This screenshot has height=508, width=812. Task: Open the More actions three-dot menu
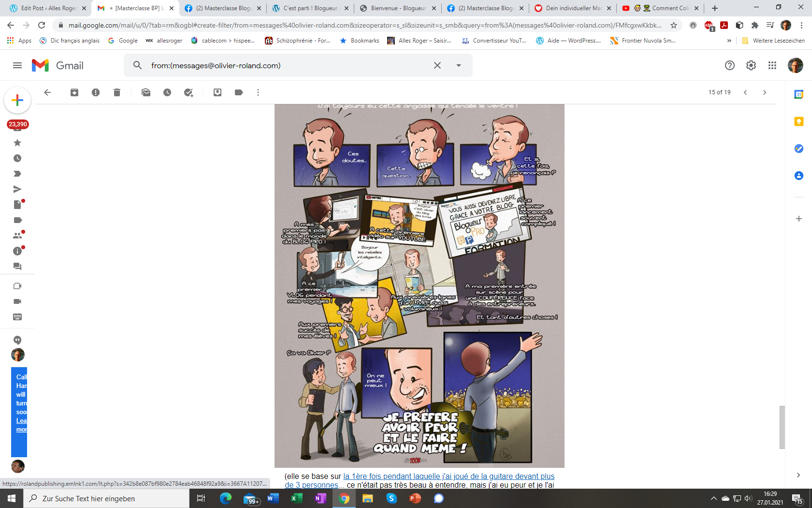tap(258, 92)
